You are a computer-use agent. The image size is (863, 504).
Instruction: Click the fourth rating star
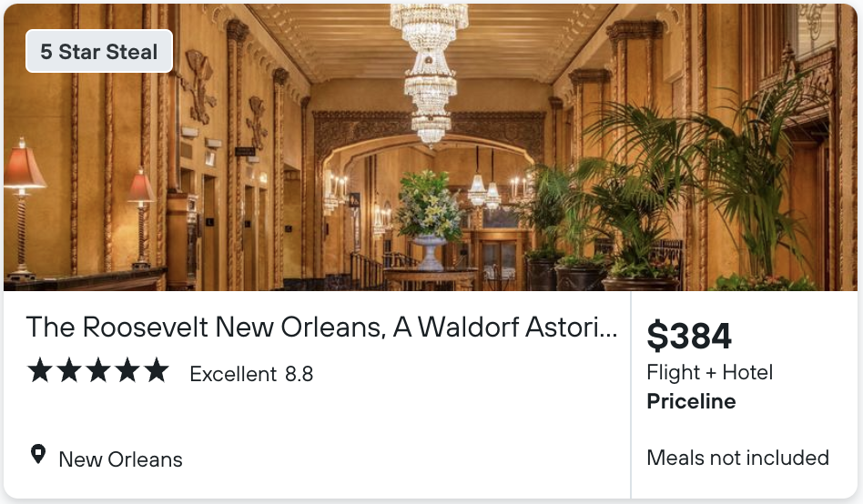click(127, 369)
